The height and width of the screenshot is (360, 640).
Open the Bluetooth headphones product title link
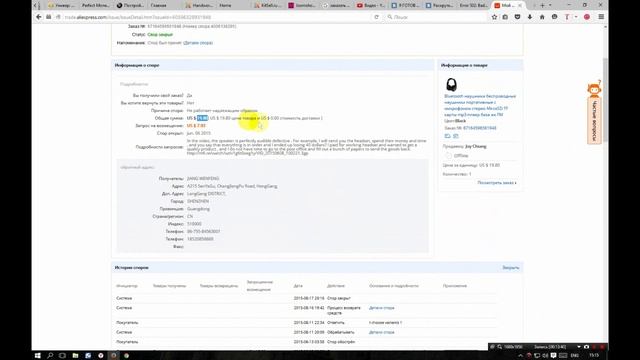[x=480, y=105]
